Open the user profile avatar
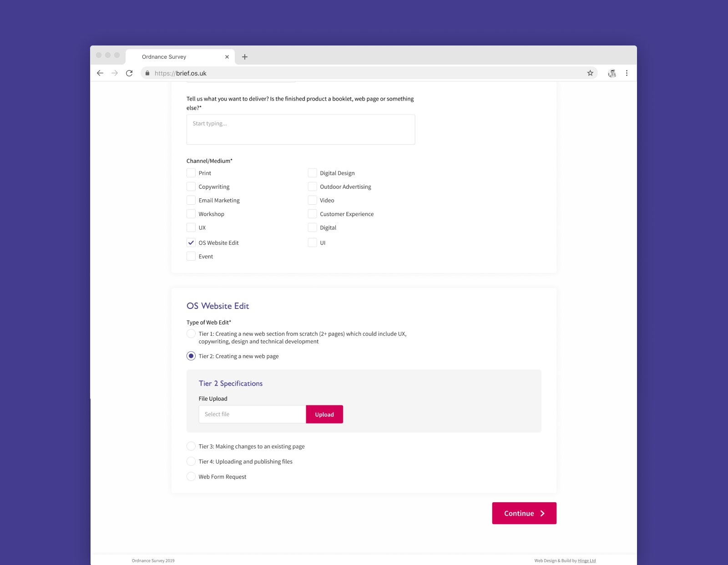 (612, 73)
